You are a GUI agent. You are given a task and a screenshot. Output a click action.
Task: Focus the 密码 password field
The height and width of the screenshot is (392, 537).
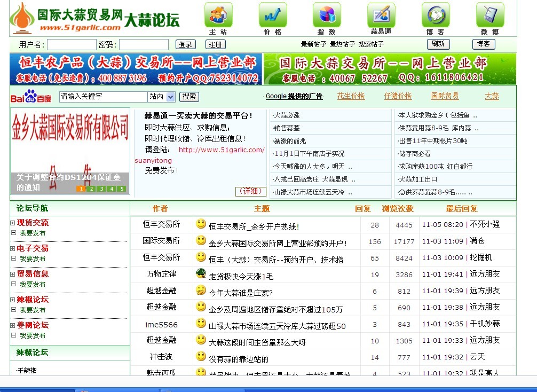pos(144,44)
